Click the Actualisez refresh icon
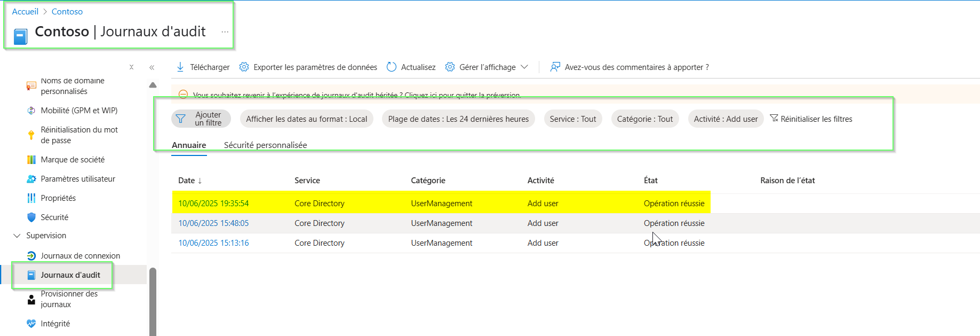 coord(392,67)
